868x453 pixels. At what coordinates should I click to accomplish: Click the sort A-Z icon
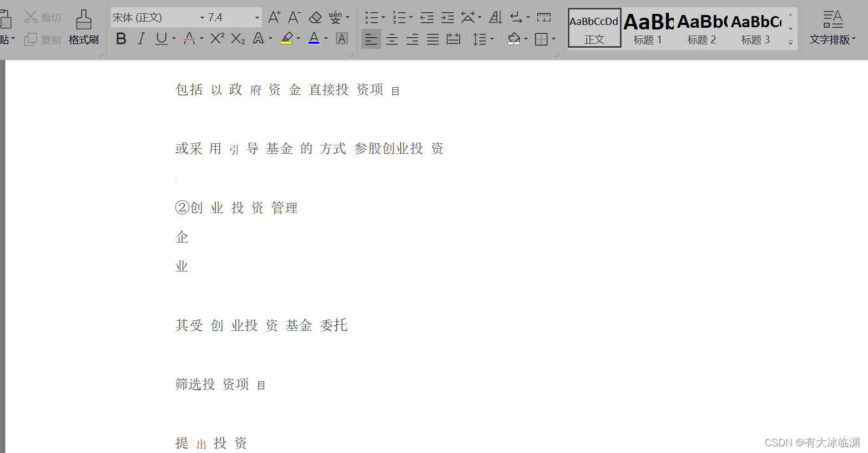(x=496, y=18)
